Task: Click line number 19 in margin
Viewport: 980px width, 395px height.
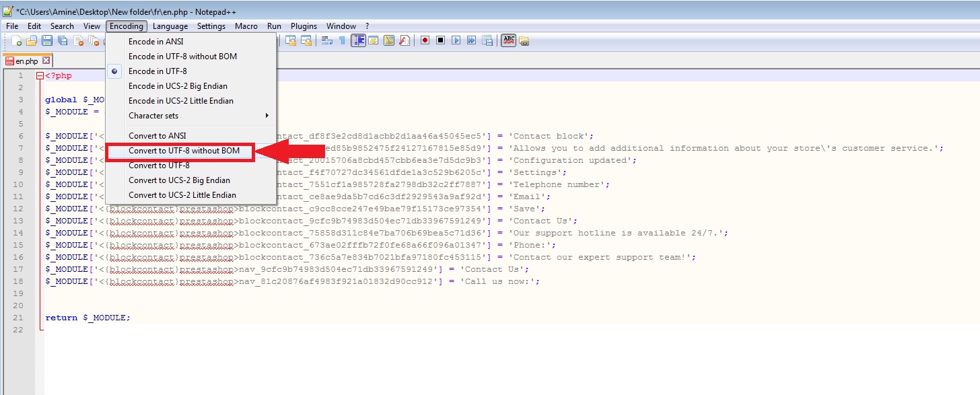Action: coord(17,293)
